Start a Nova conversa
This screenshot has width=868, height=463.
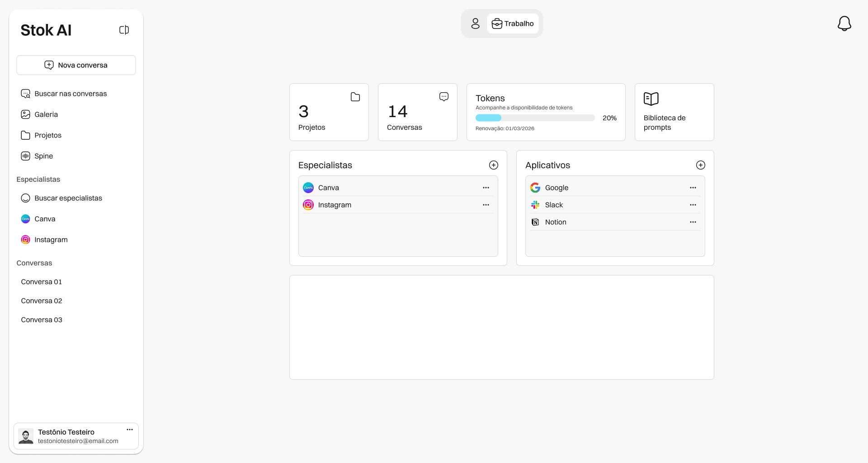point(76,65)
